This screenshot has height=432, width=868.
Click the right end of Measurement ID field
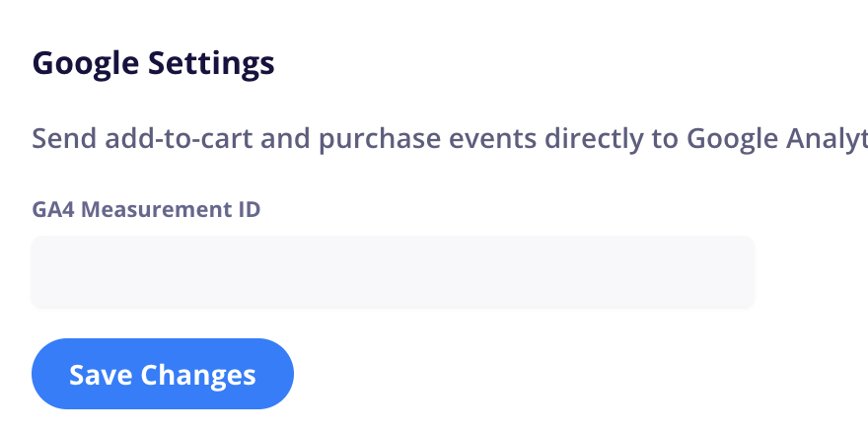click(735, 271)
